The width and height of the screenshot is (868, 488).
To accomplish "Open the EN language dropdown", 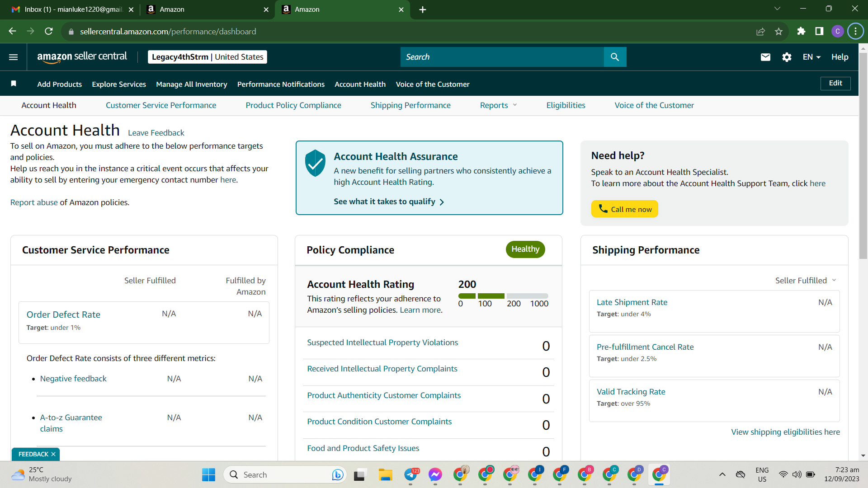I will pyautogui.click(x=811, y=57).
